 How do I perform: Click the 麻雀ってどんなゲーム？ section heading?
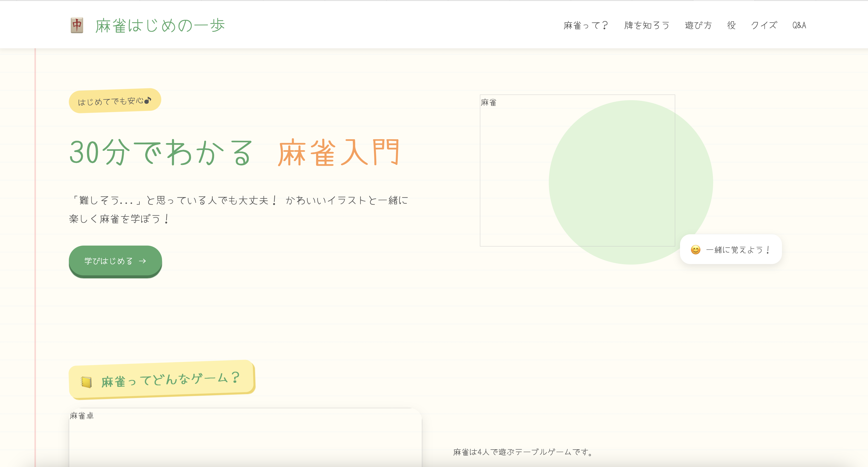162,380
